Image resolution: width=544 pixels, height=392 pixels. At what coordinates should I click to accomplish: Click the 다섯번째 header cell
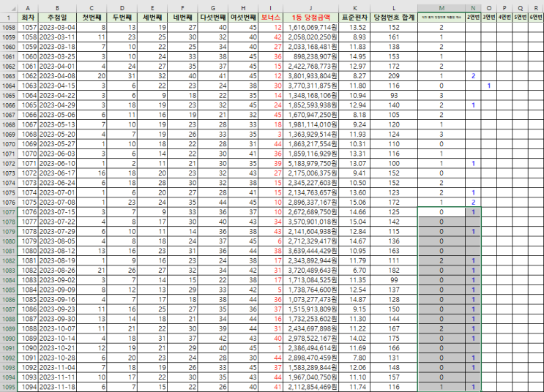click(213, 18)
